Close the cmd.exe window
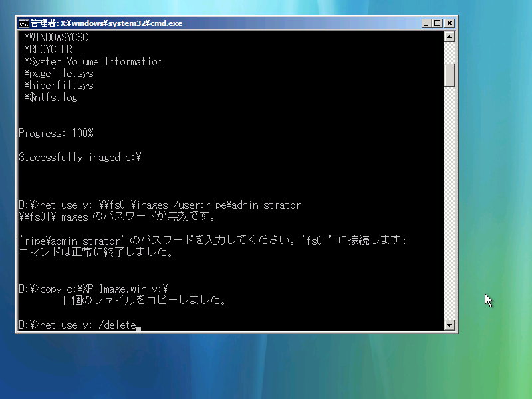 (x=450, y=23)
